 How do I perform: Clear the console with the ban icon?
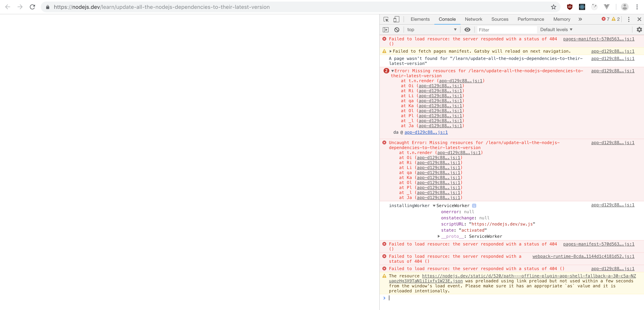point(397,30)
